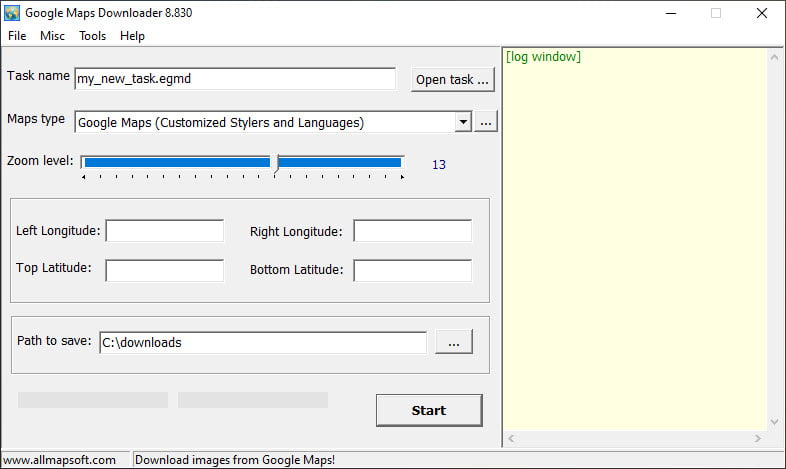Click the first progress bar
The image size is (786, 469).
[93, 400]
